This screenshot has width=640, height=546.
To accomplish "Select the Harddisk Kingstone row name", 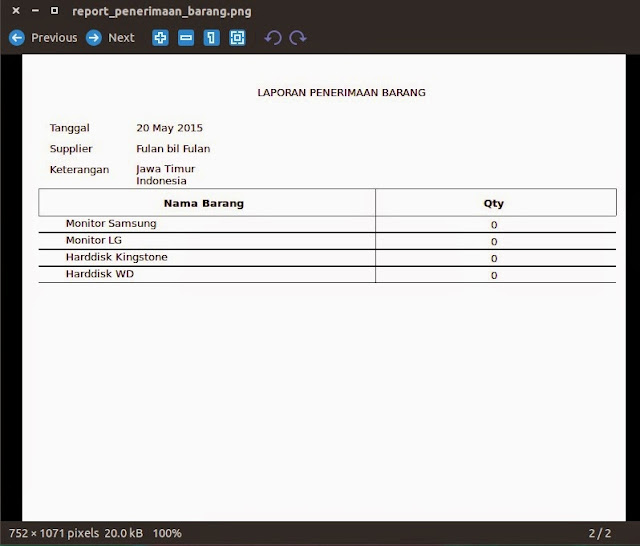I will 117,257.
